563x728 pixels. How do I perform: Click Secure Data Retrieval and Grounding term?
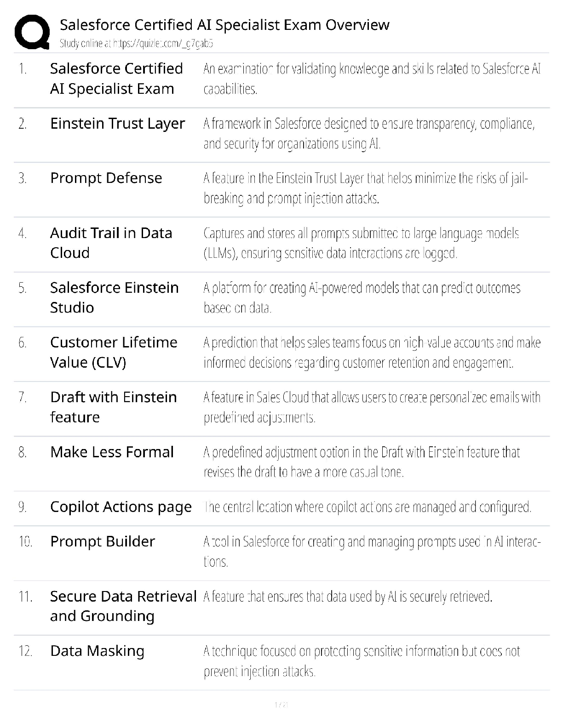click(x=123, y=606)
